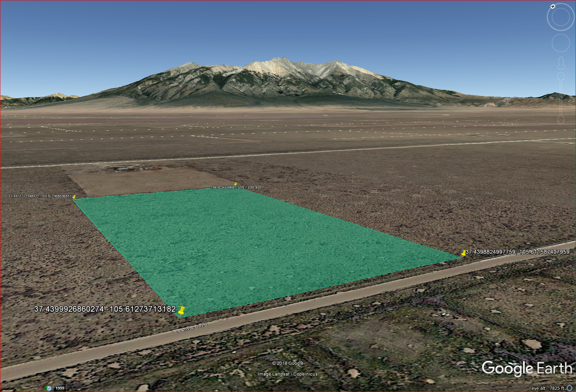Click pushpin at 37.4417112348922 placemark
576x392 pixels.
pyautogui.click(x=74, y=197)
